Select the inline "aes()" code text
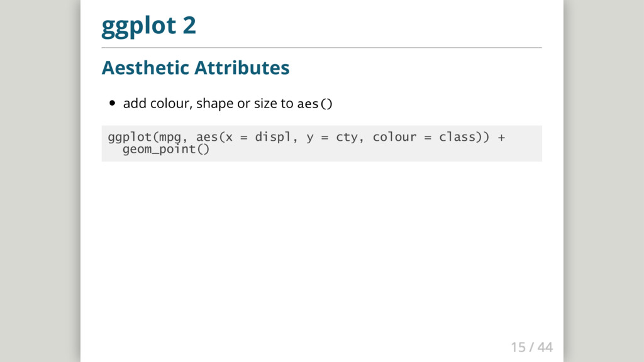This screenshot has width=644, height=362. tap(314, 104)
